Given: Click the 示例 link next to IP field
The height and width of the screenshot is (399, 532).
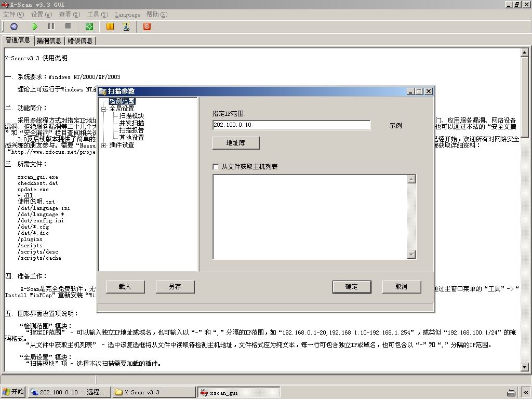Looking at the screenshot, I should coord(395,126).
